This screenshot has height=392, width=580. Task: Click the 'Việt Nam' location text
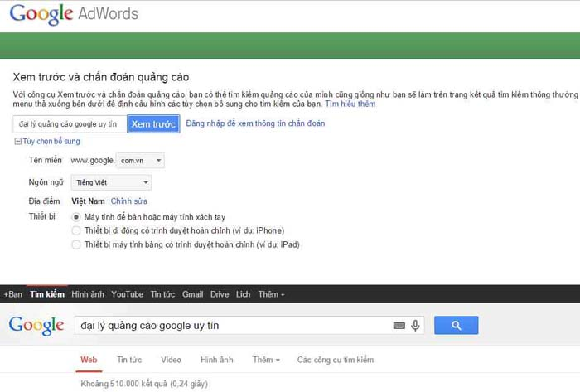pyautogui.click(x=88, y=201)
